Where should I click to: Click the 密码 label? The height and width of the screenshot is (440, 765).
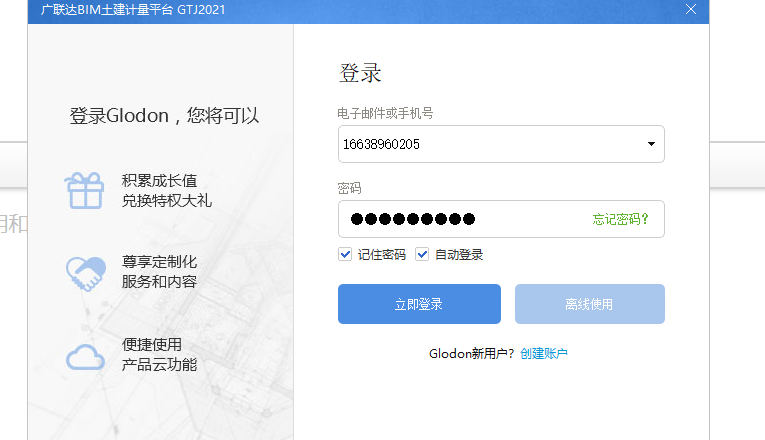point(349,188)
